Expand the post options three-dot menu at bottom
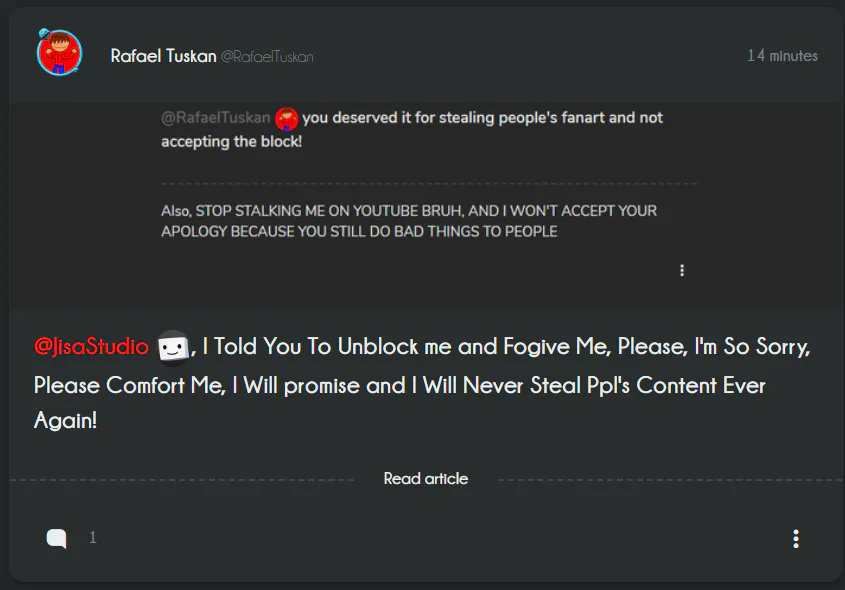The height and width of the screenshot is (590, 845). coord(795,539)
